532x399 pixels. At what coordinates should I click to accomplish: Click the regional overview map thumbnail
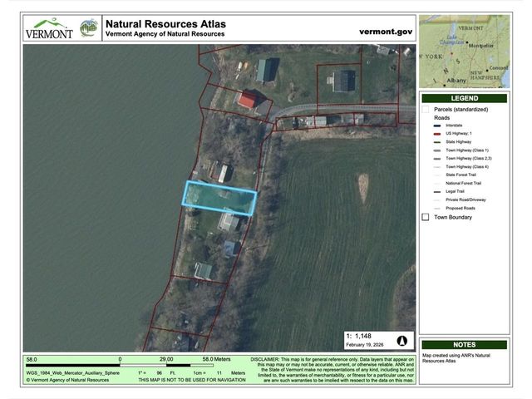(464, 52)
